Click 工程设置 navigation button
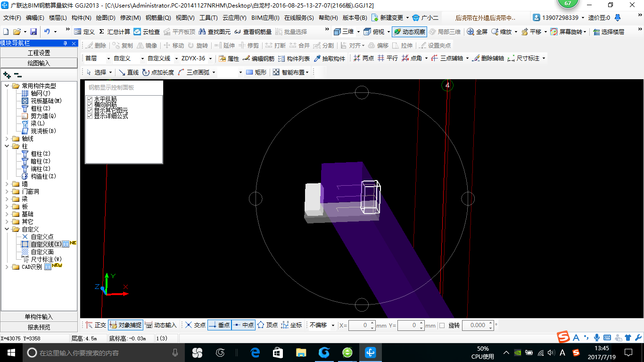Viewport: 644px width, 362px height. point(39,53)
